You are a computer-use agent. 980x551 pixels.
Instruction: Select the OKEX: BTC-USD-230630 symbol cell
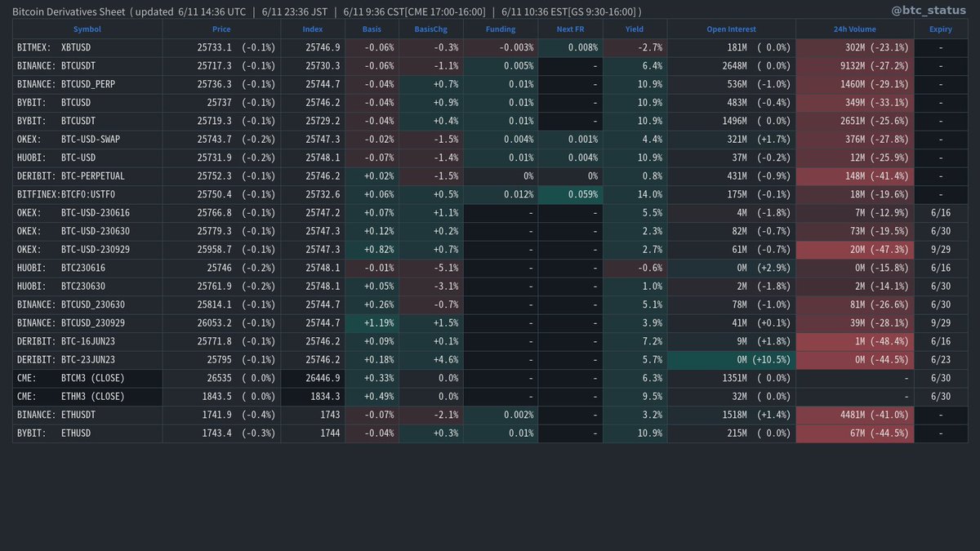tap(87, 231)
